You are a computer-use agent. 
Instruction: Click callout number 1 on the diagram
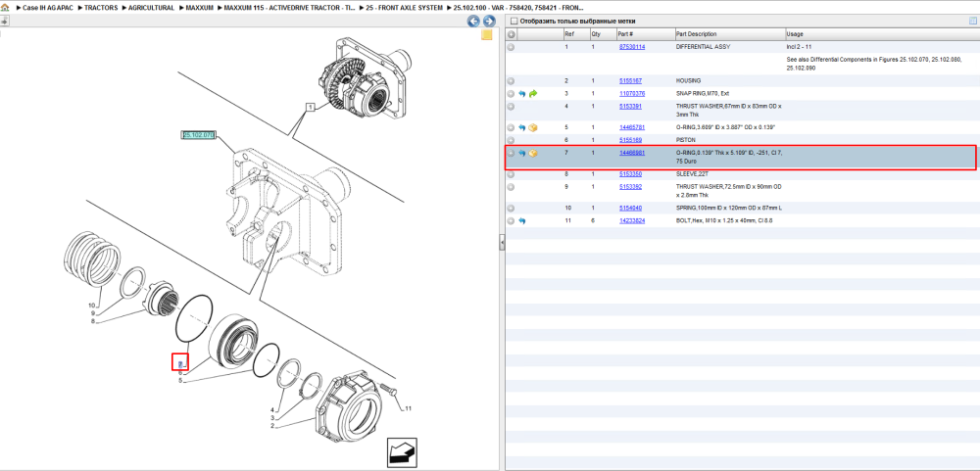point(309,108)
